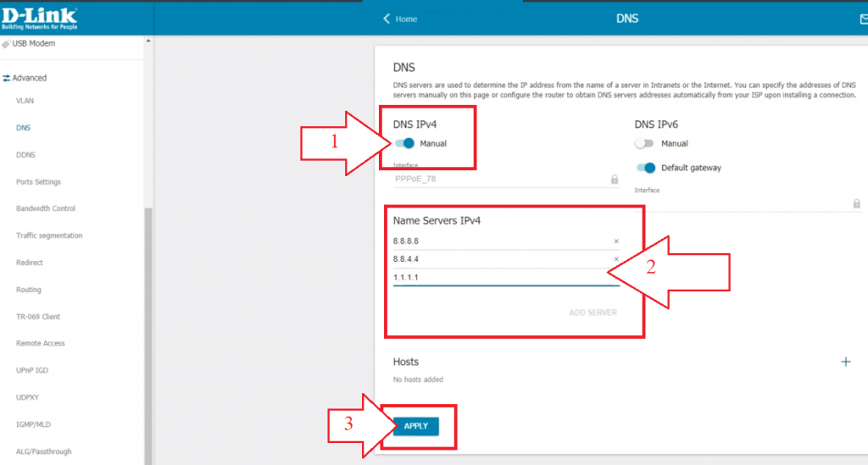
Task: Enable DNS IPv6 Manual switch
Action: (x=644, y=143)
